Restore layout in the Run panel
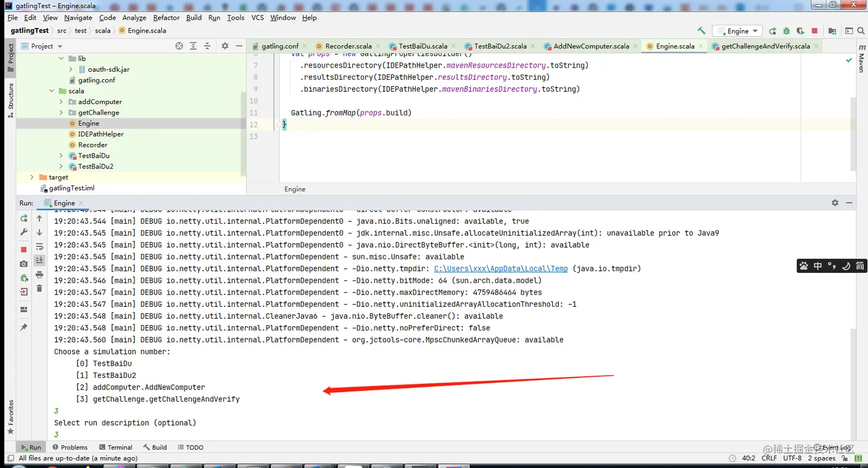 click(24, 310)
